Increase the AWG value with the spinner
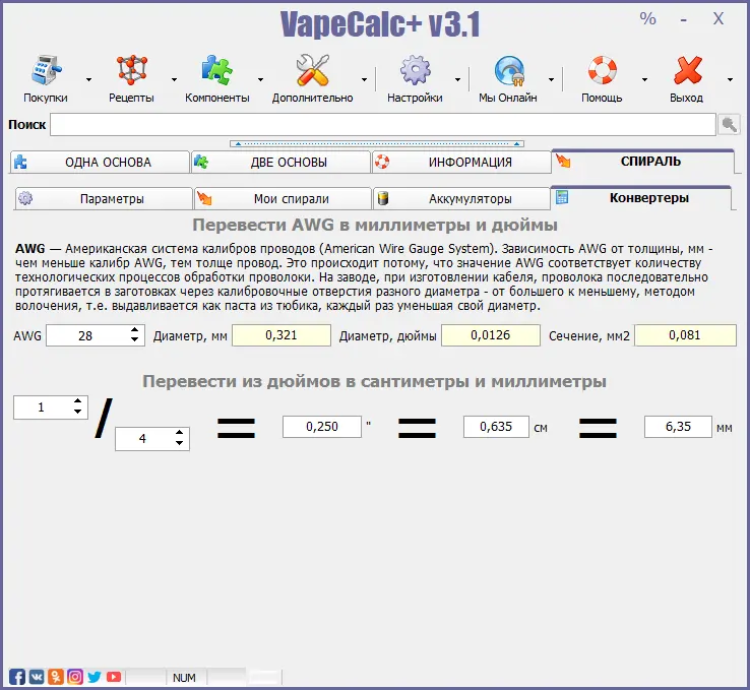750x690 pixels. click(x=135, y=331)
